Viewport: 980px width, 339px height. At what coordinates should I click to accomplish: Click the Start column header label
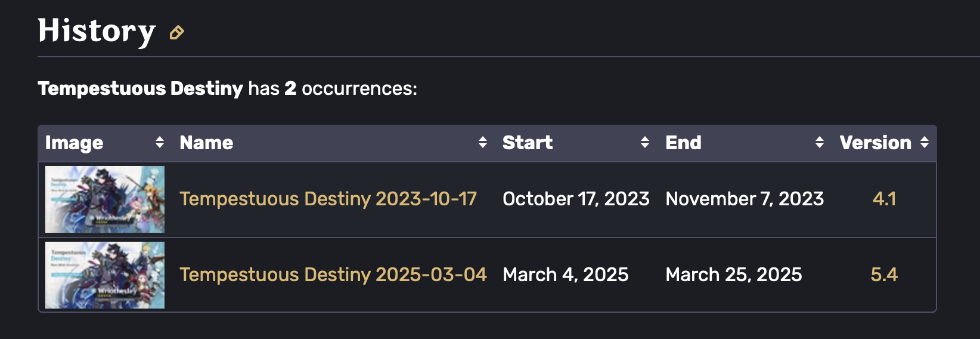pos(528,143)
